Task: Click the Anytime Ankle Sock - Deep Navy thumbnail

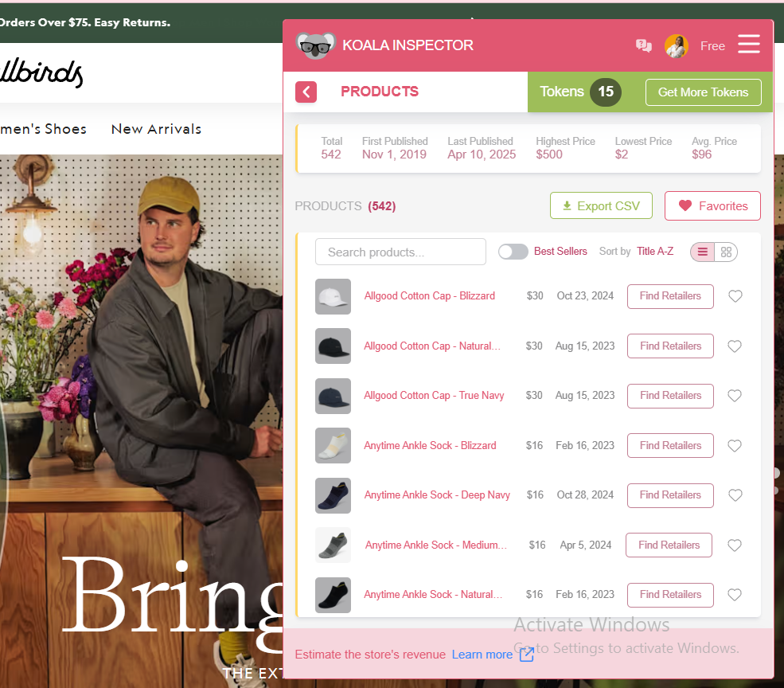Action: [x=333, y=496]
